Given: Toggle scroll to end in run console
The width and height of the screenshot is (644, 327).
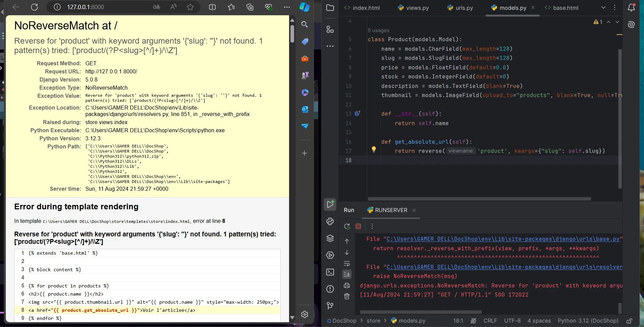Looking at the screenshot, I should (x=347, y=274).
